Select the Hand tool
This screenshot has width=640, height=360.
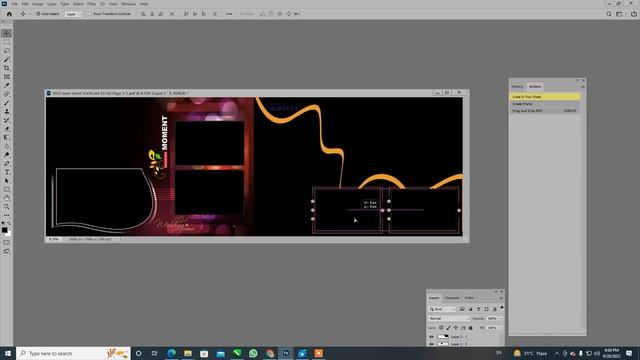point(7,198)
